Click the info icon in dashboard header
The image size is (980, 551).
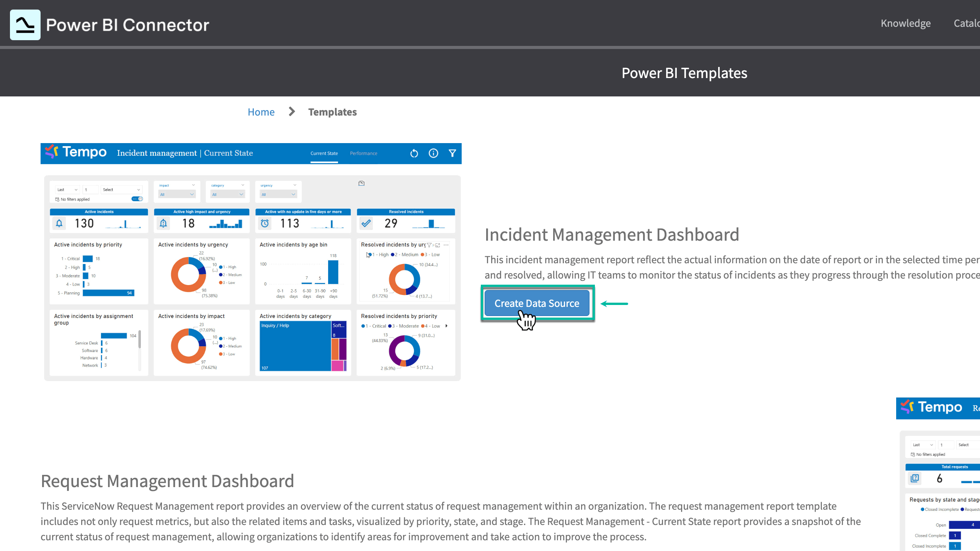tap(433, 153)
